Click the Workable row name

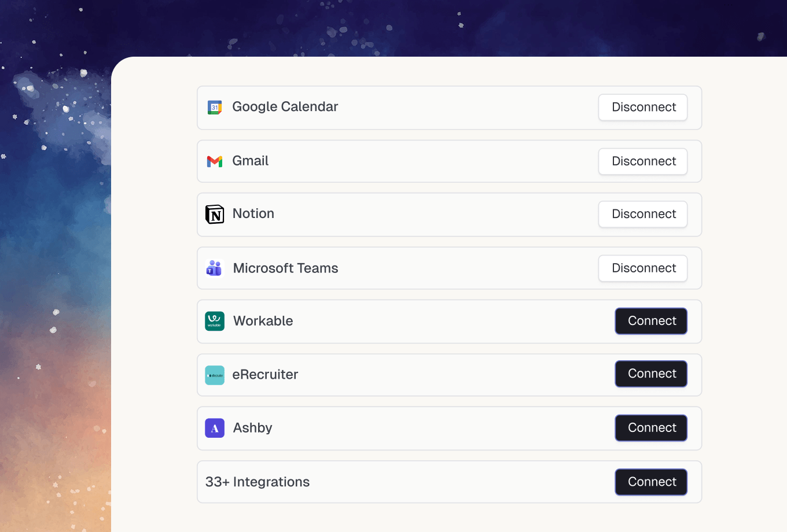click(x=263, y=321)
